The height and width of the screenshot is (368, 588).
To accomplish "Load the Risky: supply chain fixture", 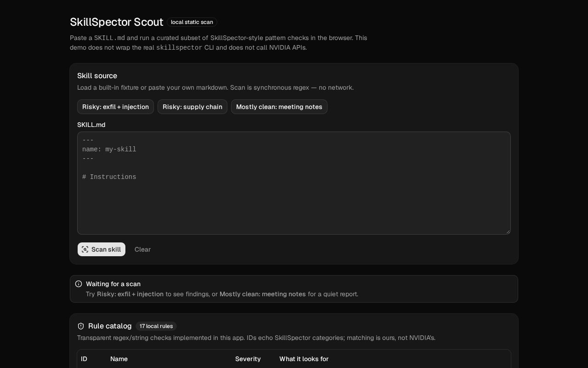I will click(x=192, y=107).
